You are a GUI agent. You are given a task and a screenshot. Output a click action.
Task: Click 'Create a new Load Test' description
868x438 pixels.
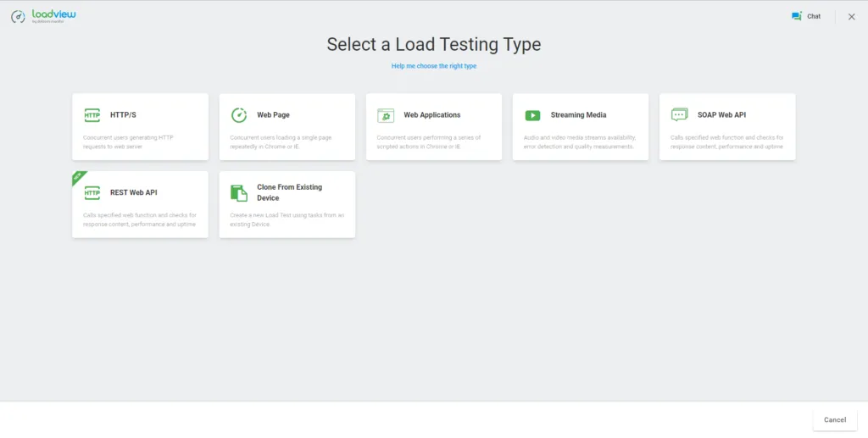(x=287, y=219)
